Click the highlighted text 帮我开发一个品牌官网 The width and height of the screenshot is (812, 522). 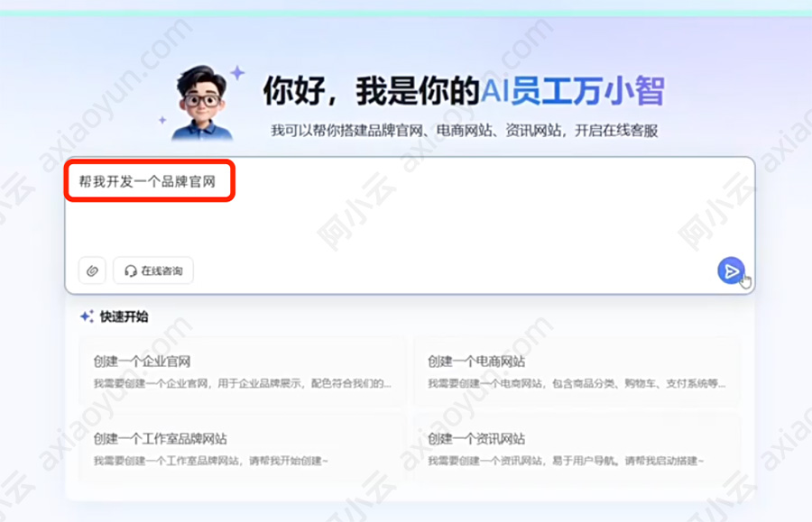147,179
